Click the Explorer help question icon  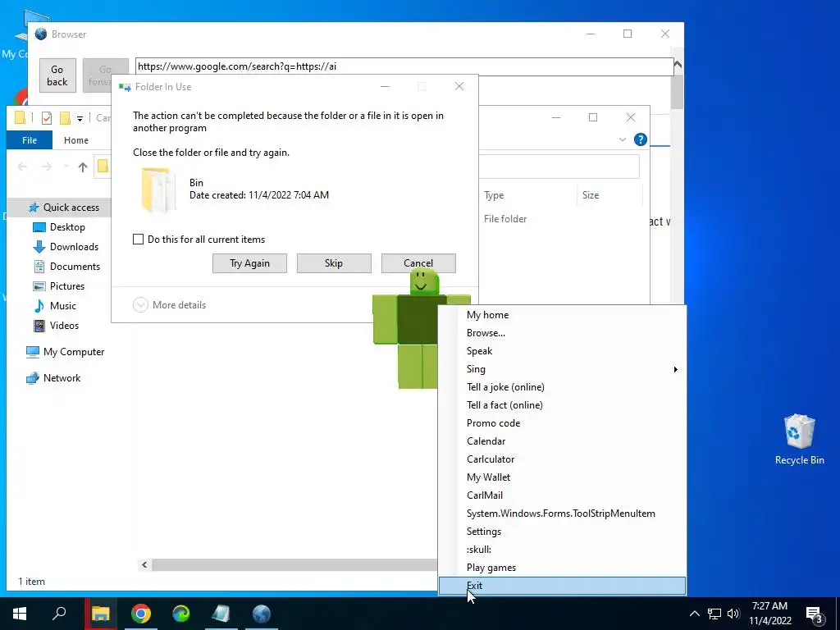pos(640,139)
